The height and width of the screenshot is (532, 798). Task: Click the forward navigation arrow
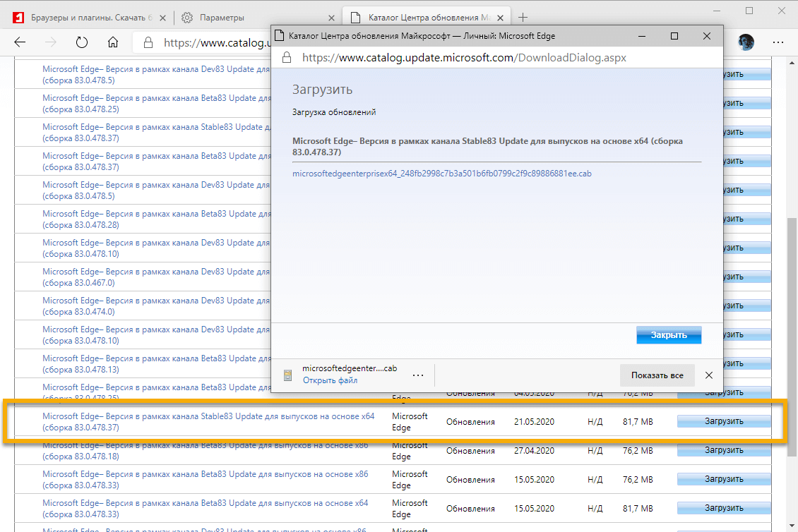pyautogui.click(x=50, y=42)
